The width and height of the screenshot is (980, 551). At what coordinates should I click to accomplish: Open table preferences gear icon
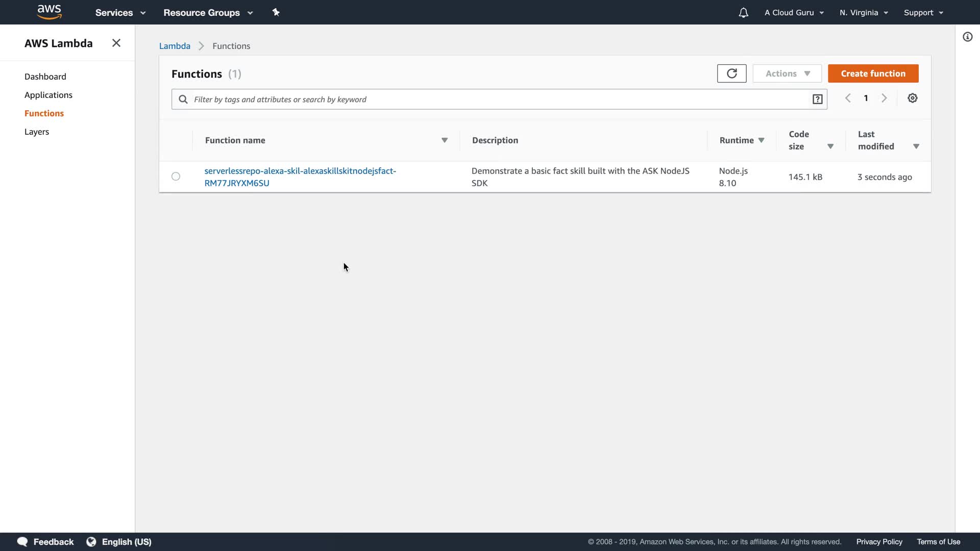913,98
